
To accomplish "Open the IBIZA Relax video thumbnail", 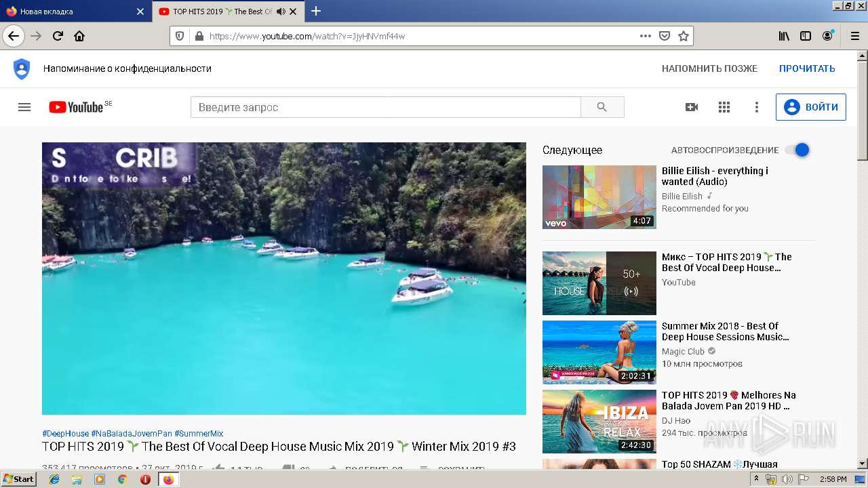I will tap(599, 422).
